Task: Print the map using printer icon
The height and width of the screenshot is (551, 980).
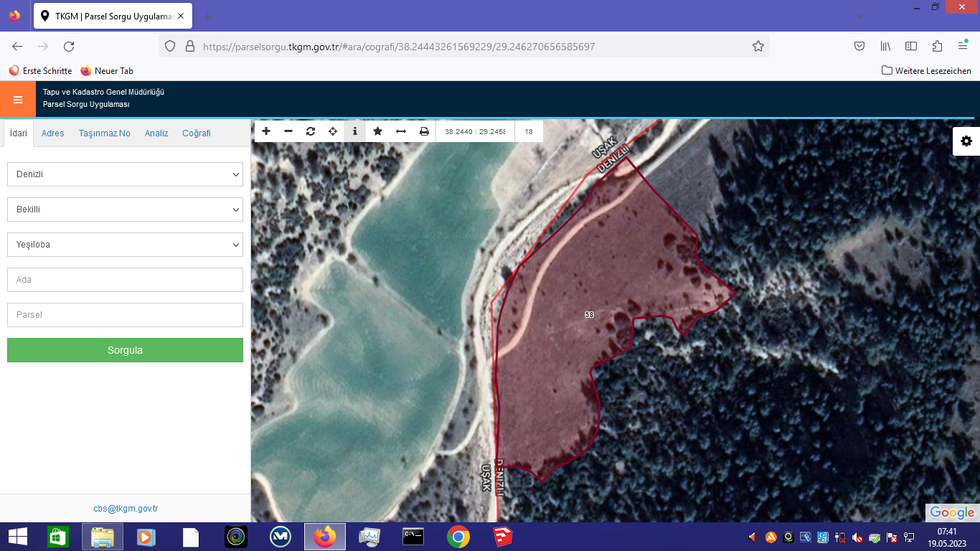Action: pos(424,131)
